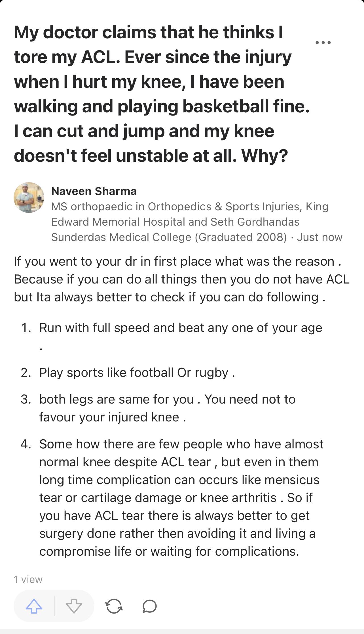Tap the reshare circular arrows icon
Screen dimensions: 364x634
[114, 606]
